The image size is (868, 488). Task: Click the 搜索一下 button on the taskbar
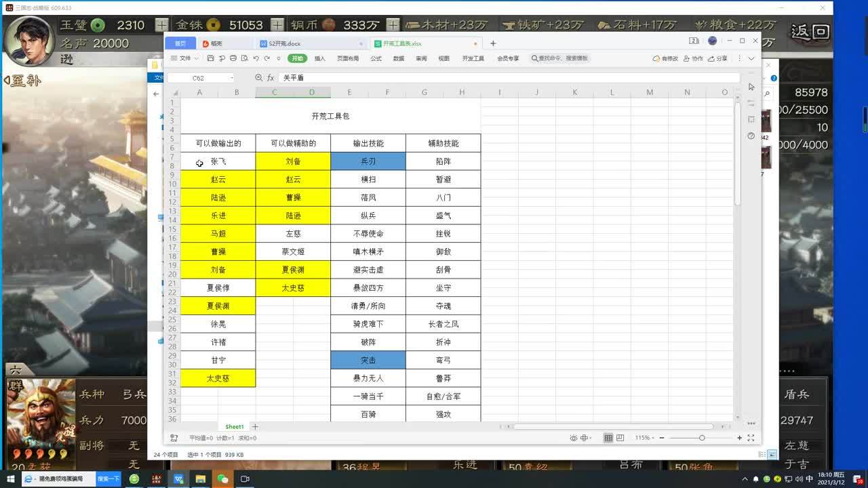[108, 479]
